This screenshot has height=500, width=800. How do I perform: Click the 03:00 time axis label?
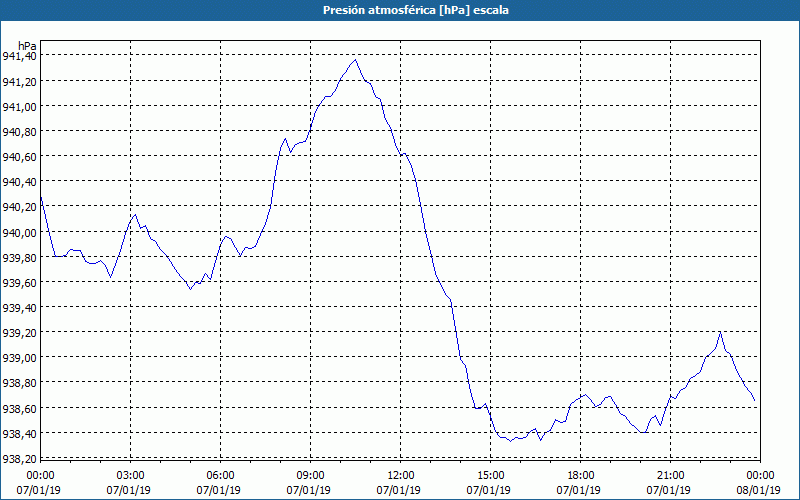[x=131, y=476]
